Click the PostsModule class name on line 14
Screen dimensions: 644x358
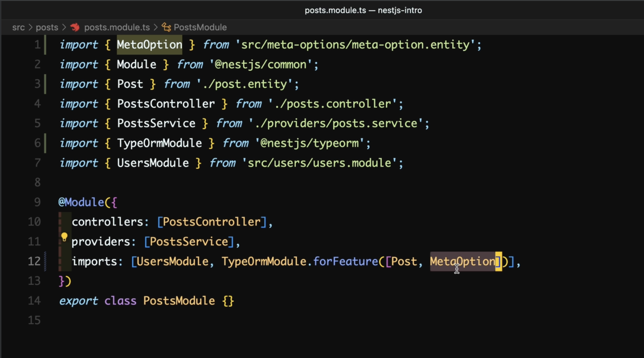(x=179, y=301)
